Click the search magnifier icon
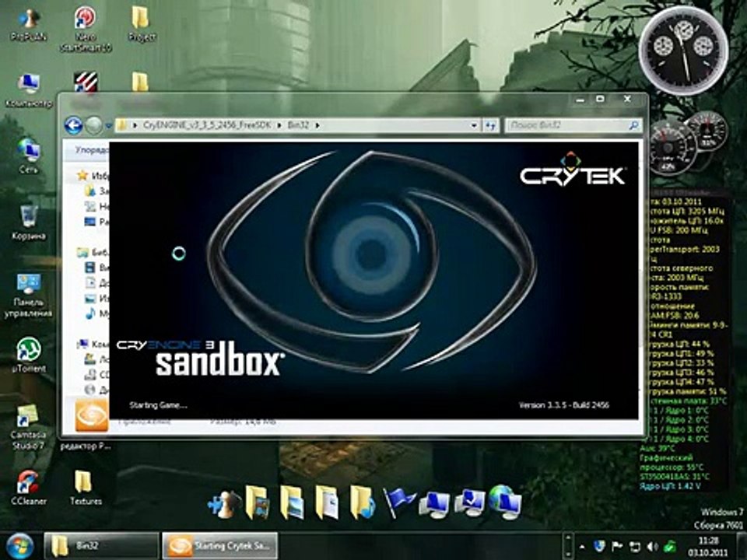747x560 pixels. pyautogui.click(x=633, y=125)
